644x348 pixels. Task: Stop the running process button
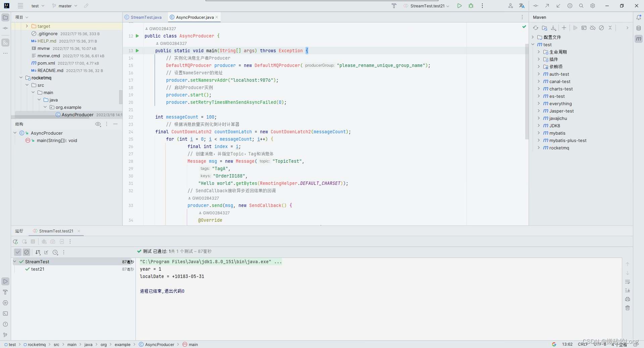click(x=33, y=241)
